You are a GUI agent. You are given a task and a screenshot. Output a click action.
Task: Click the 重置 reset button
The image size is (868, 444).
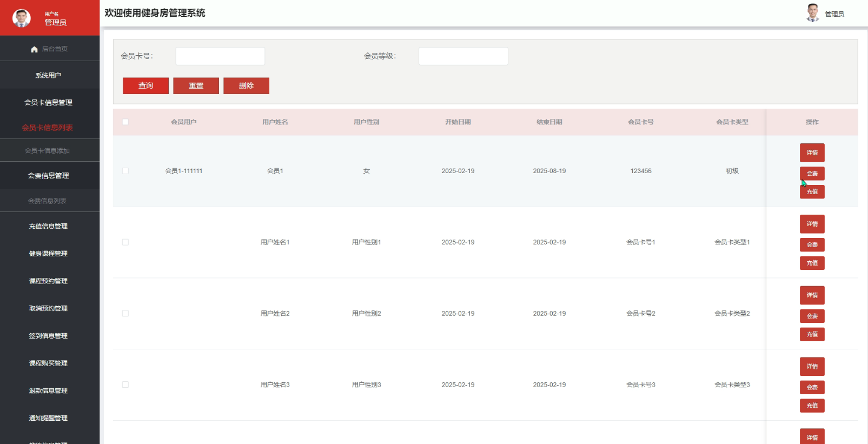coord(196,85)
